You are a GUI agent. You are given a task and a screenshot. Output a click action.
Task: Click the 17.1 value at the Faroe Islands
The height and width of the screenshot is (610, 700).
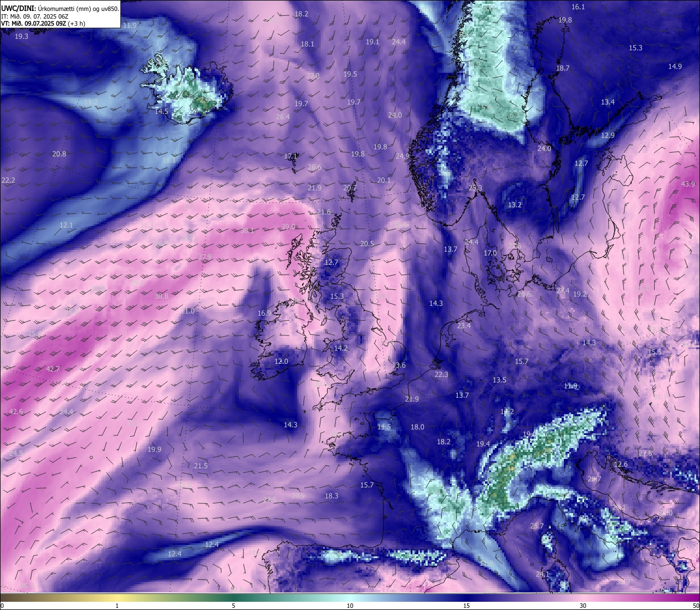291,156
